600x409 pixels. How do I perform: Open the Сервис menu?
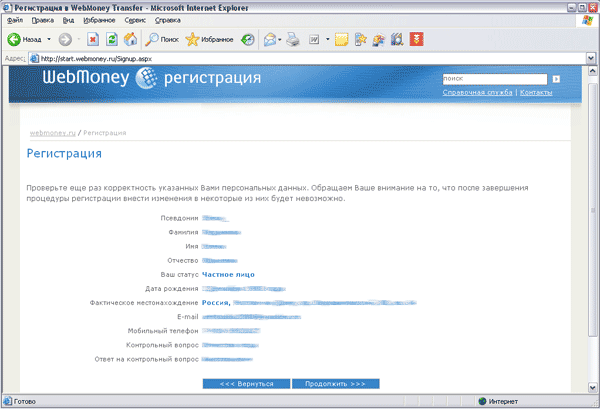135,20
